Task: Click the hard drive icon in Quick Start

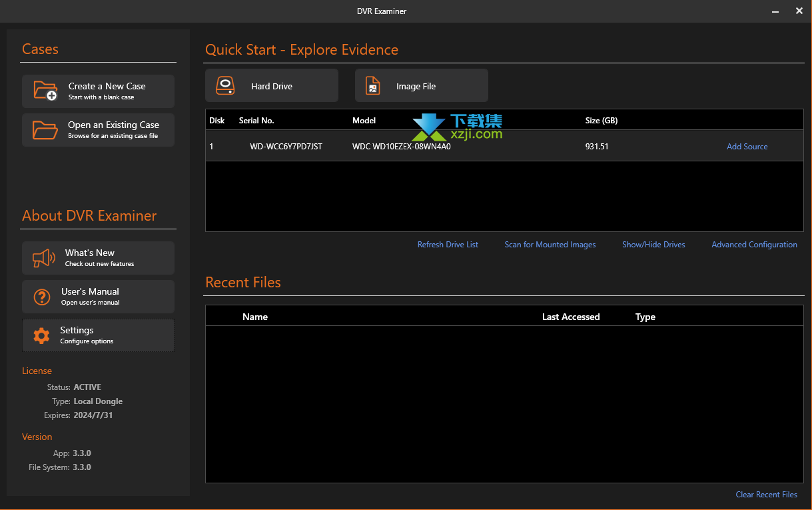Action: point(226,86)
